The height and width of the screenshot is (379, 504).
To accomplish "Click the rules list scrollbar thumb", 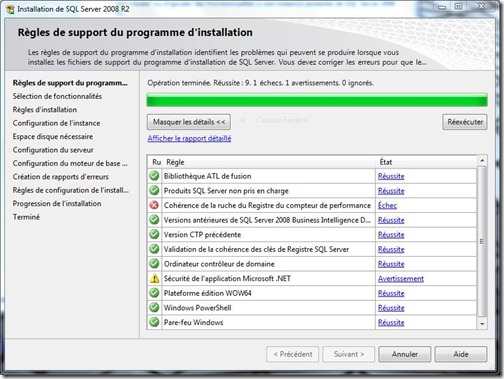I will tap(482, 241).
